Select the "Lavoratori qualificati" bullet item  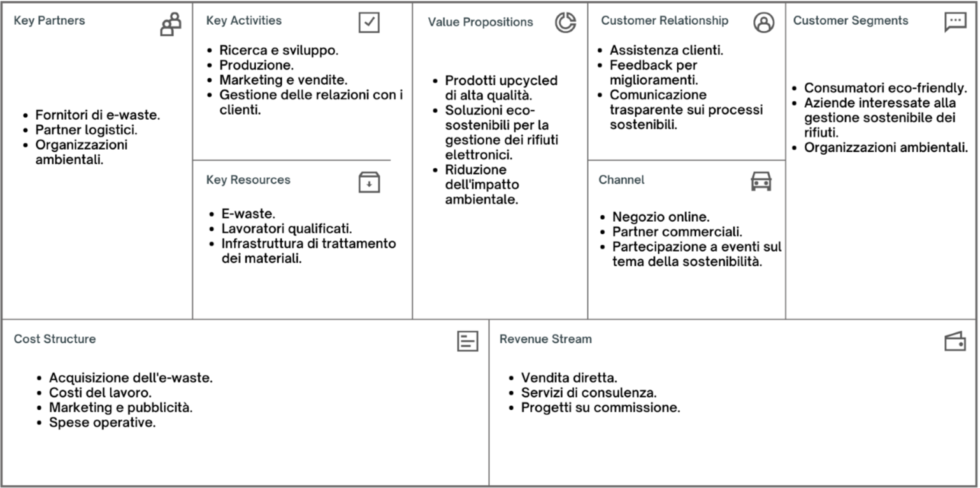pos(287,228)
